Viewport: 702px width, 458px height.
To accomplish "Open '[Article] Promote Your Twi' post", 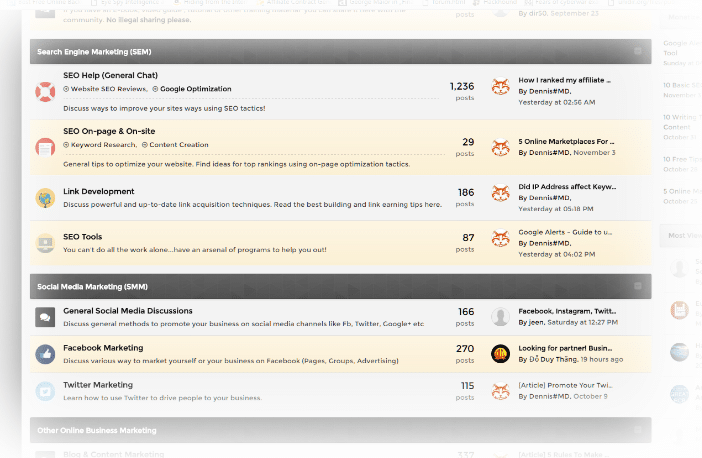I will [565, 385].
